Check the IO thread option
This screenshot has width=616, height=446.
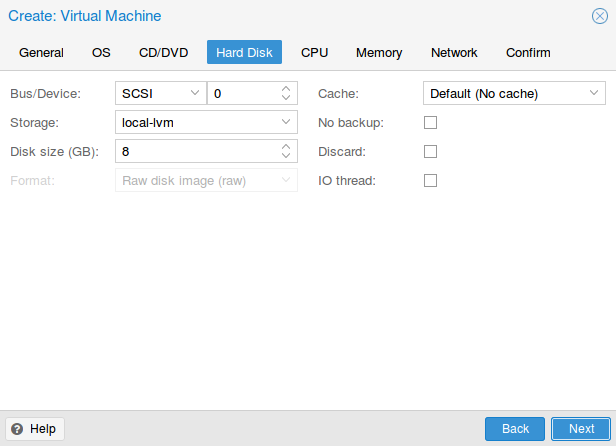tap(430, 181)
